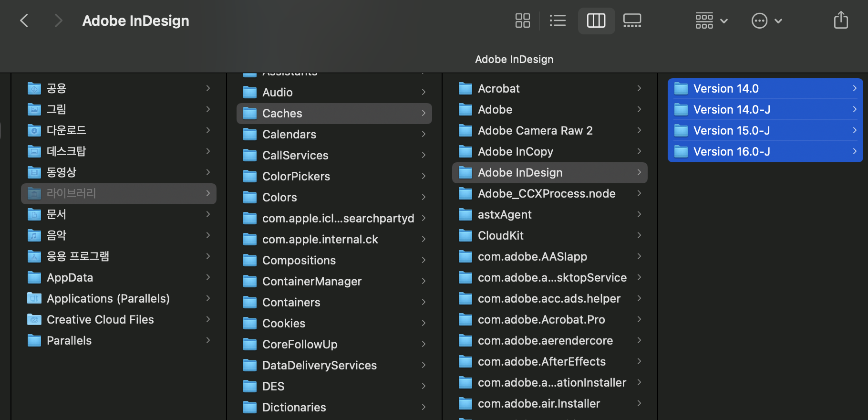The image size is (868, 420).
Task: Select the Version 14.0-J folder name
Action: click(732, 109)
